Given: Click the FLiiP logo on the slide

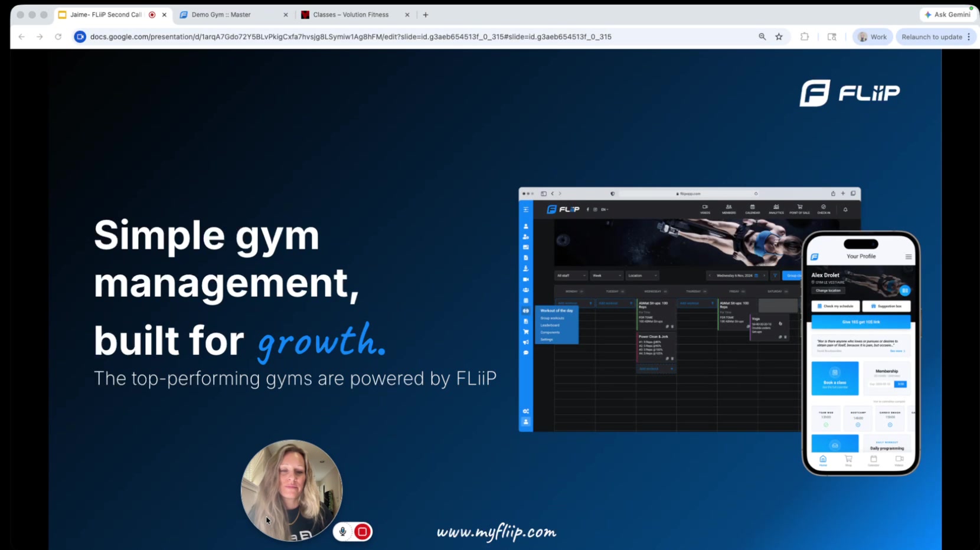Looking at the screenshot, I should coord(850,93).
